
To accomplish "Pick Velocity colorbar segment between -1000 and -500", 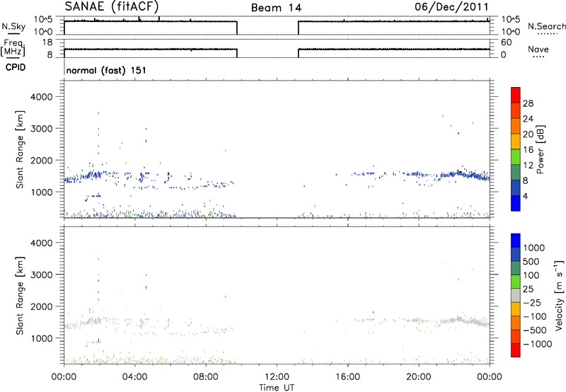I will pos(516,336).
